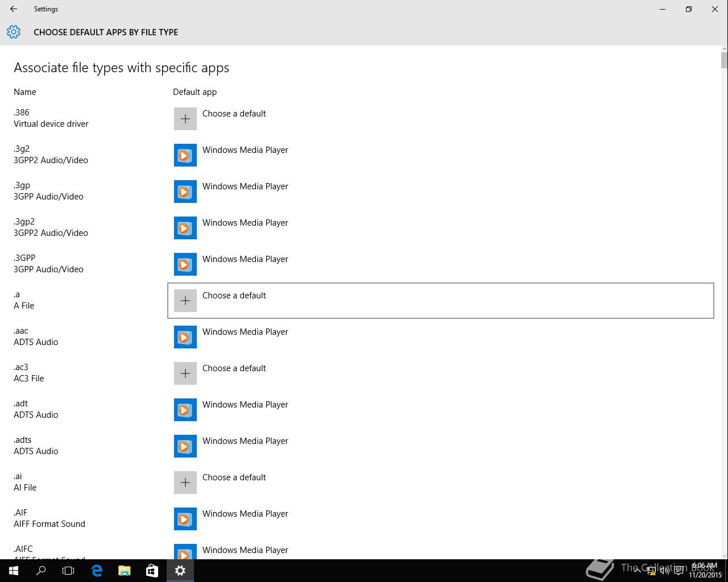Choose a default app for .a File

coord(441,301)
